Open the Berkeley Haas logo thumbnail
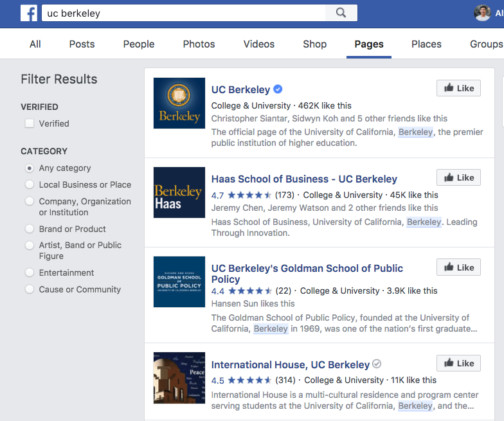 click(179, 193)
